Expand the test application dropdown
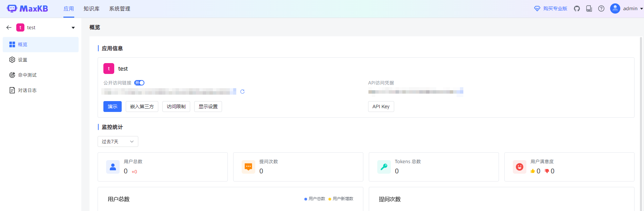Viewport: 644px width, 211px height. pos(73,28)
